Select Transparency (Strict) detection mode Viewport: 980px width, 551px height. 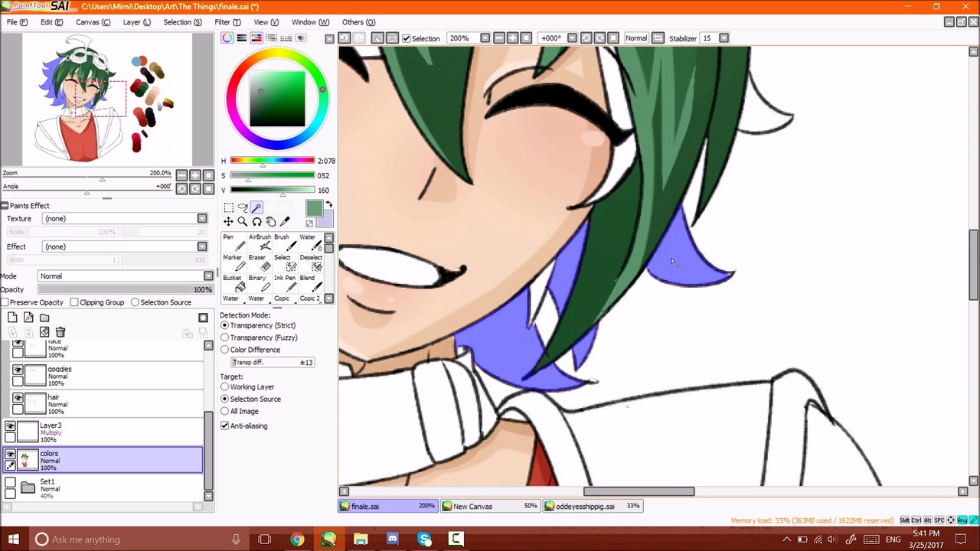225,325
